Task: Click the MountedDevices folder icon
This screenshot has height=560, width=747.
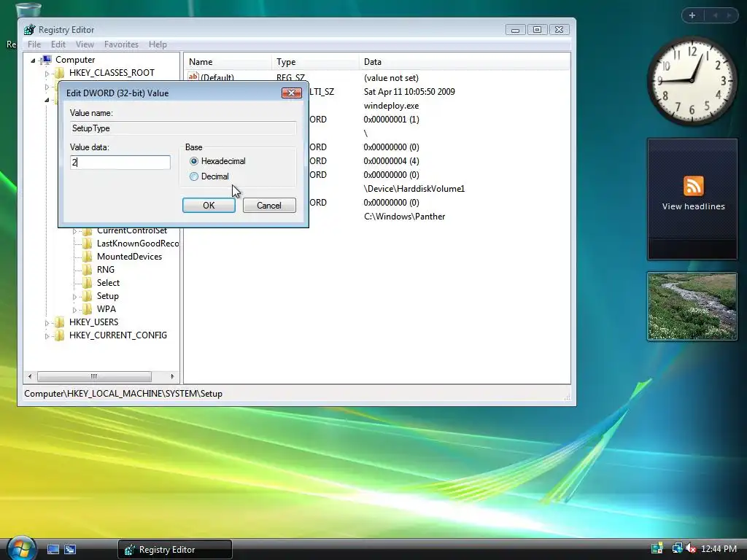Action: 88,257
